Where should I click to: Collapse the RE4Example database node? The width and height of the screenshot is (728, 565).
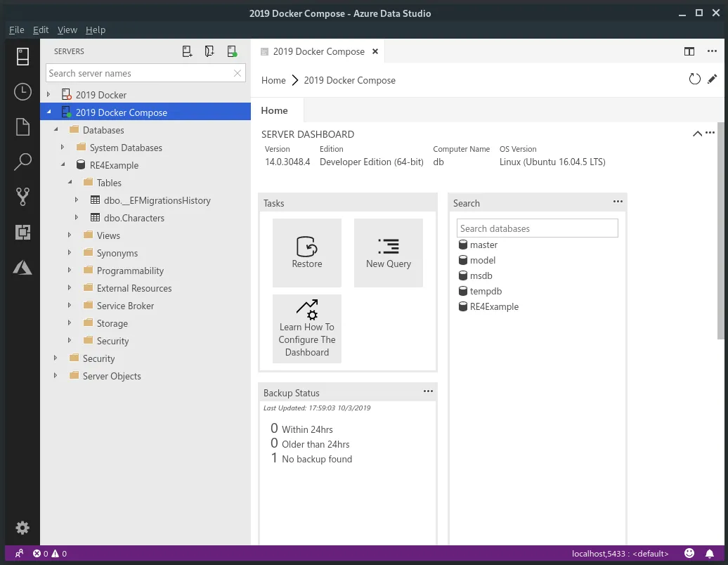pos(63,165)
